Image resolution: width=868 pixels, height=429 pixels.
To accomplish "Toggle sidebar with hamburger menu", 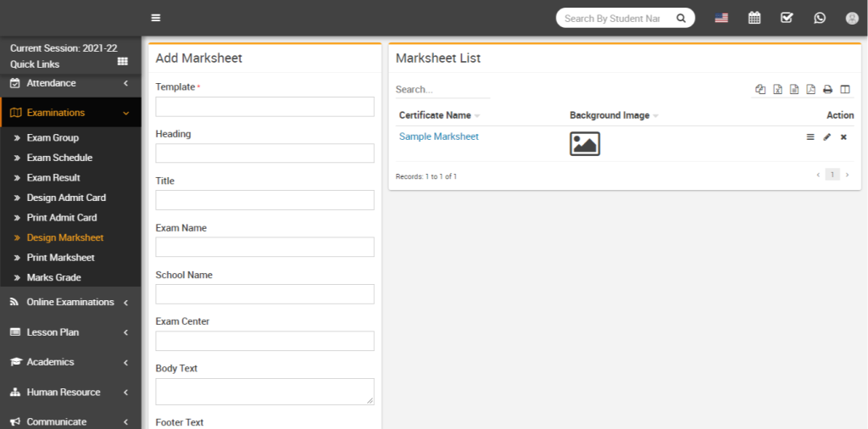I will coord(155,18).
